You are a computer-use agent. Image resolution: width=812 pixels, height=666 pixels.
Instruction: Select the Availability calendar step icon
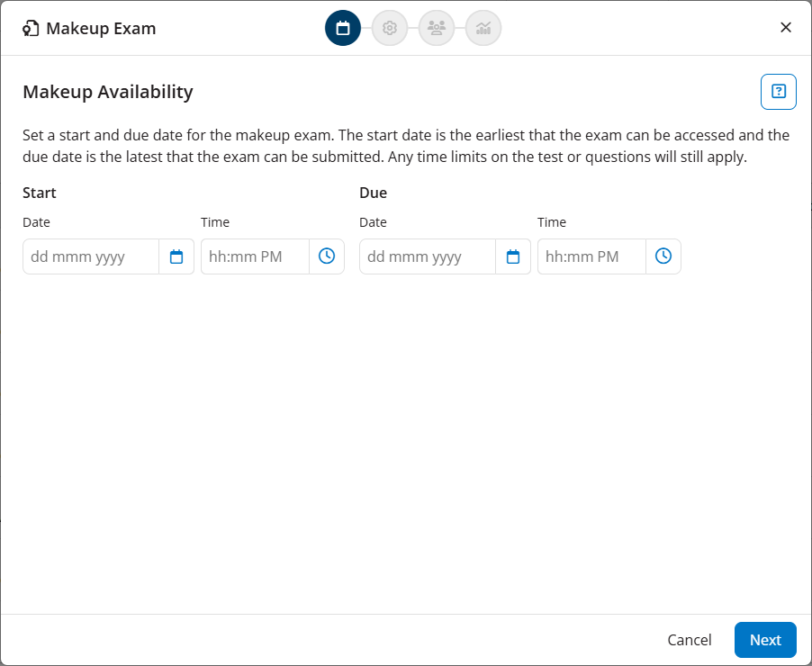pyautogui.click(x=343, y=28)
